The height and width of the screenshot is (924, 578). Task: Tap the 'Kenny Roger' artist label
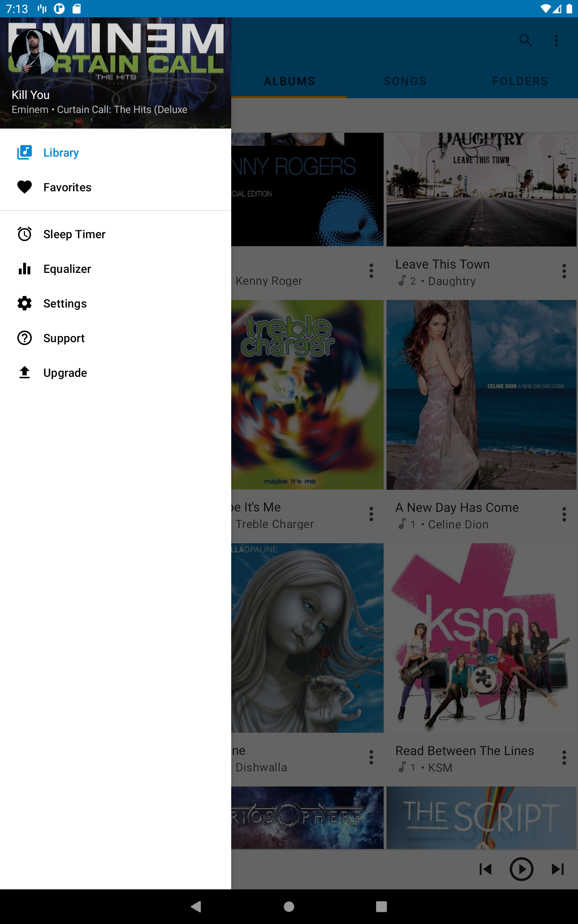tap(269, 281)
